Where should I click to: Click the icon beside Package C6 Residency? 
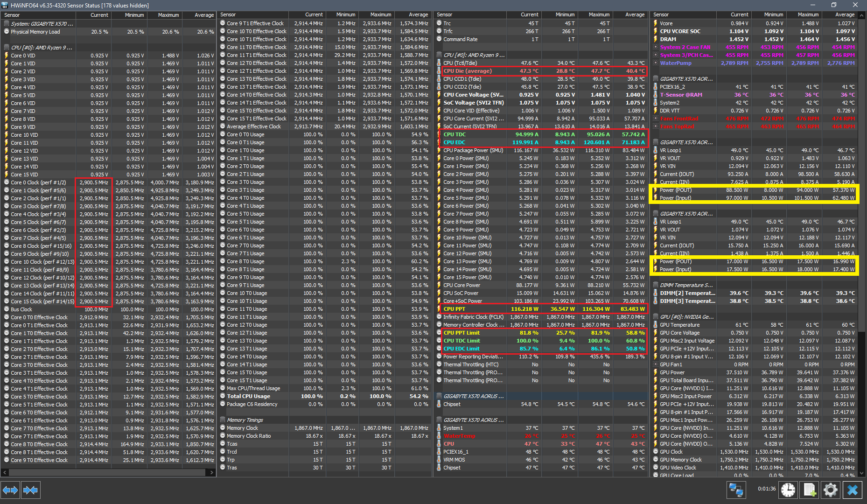pos(223,404)
